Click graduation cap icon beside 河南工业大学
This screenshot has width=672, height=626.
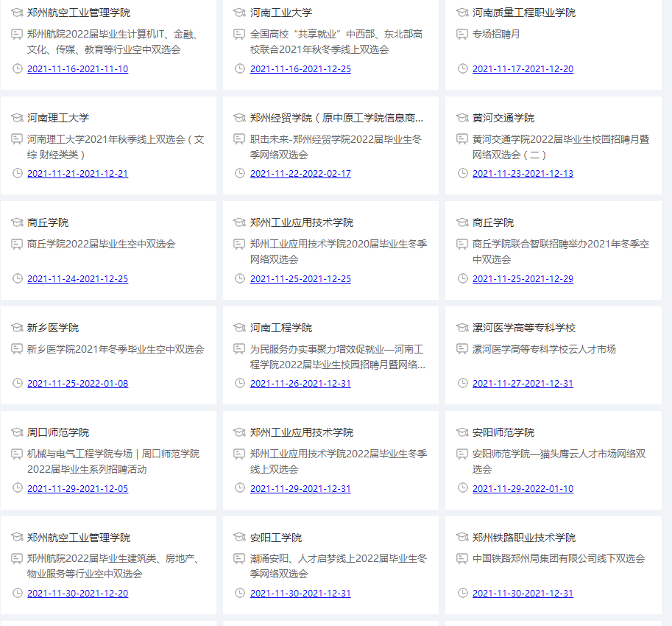pos(239,13)
